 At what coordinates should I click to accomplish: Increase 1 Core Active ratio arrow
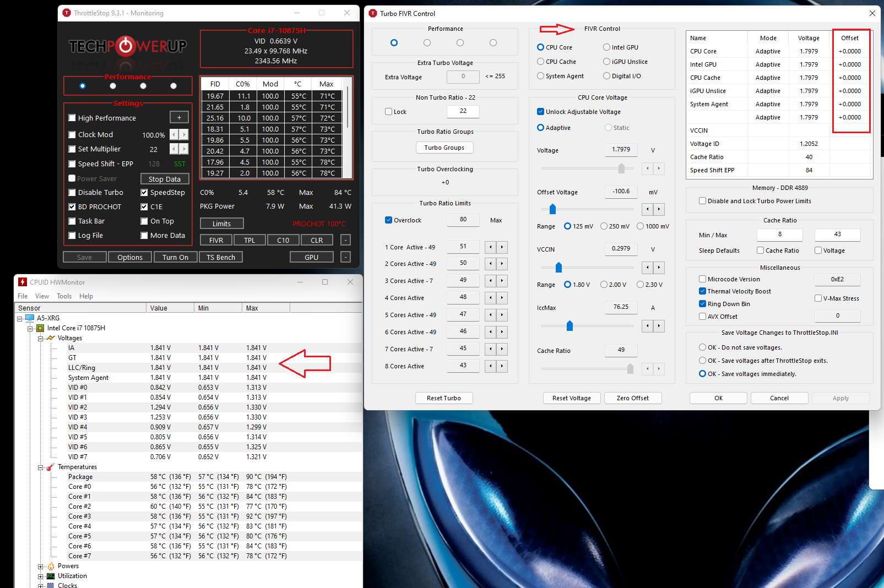pyautogui.click(x=502, y=247)
